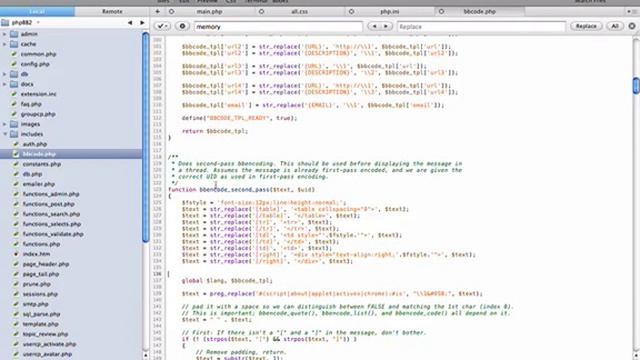
Task: Jump to the next search match
Action: tap(385, 26)
